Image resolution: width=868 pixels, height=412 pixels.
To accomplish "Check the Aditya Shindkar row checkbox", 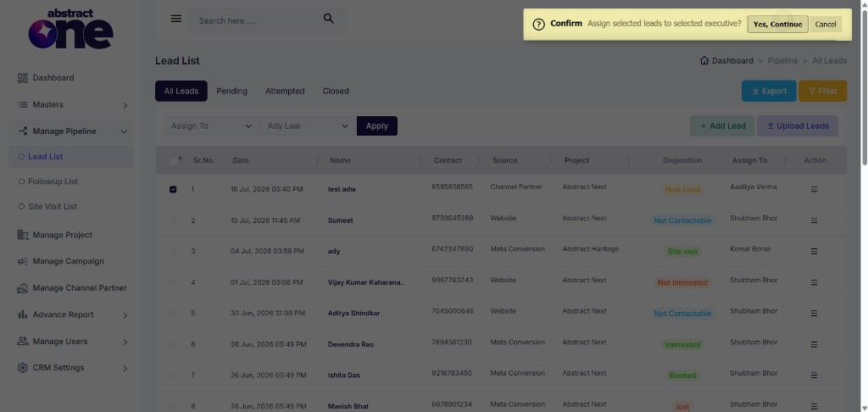I will click(173, 314).
